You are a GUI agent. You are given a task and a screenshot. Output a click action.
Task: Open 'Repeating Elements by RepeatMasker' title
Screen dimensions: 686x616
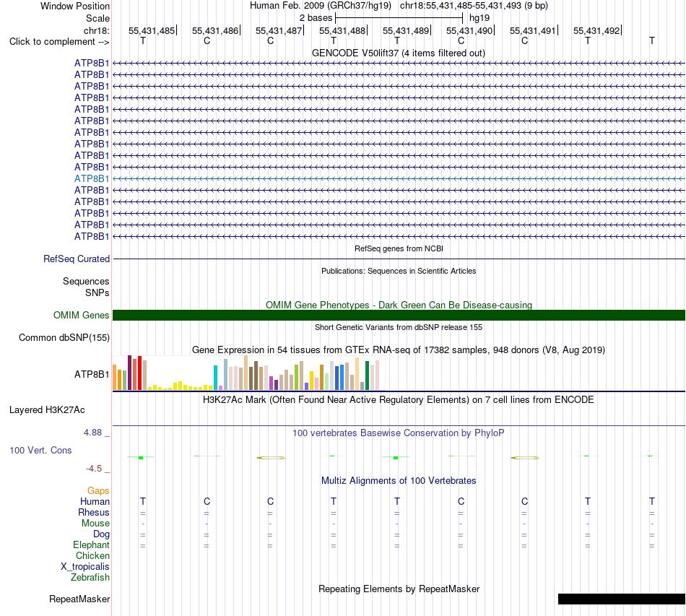point(399,589)
